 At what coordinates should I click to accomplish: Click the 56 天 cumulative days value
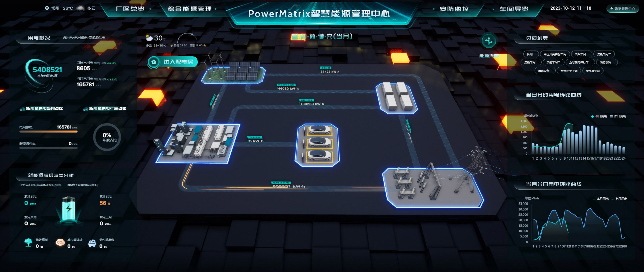point(105,203)
